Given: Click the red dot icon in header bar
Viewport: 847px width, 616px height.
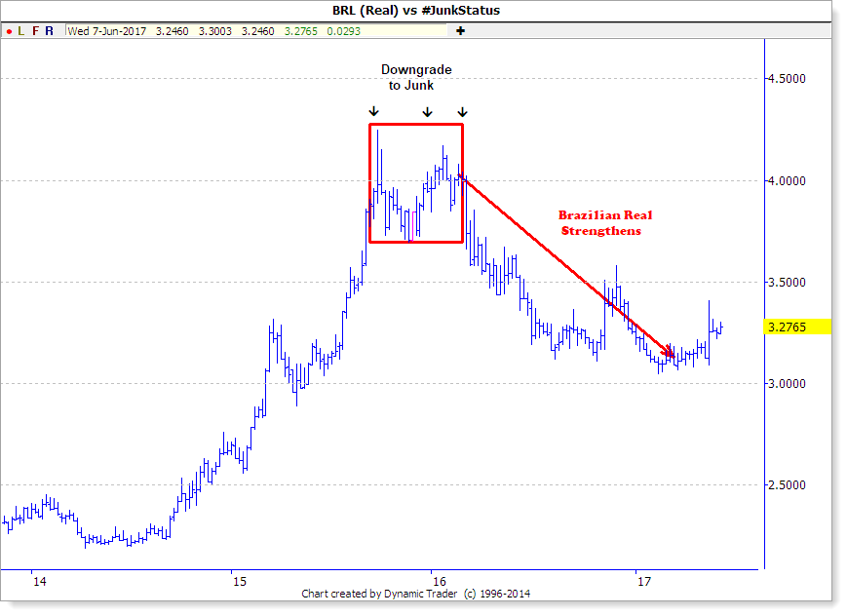Looking at the screenshot, I should [x=9, y=32].
